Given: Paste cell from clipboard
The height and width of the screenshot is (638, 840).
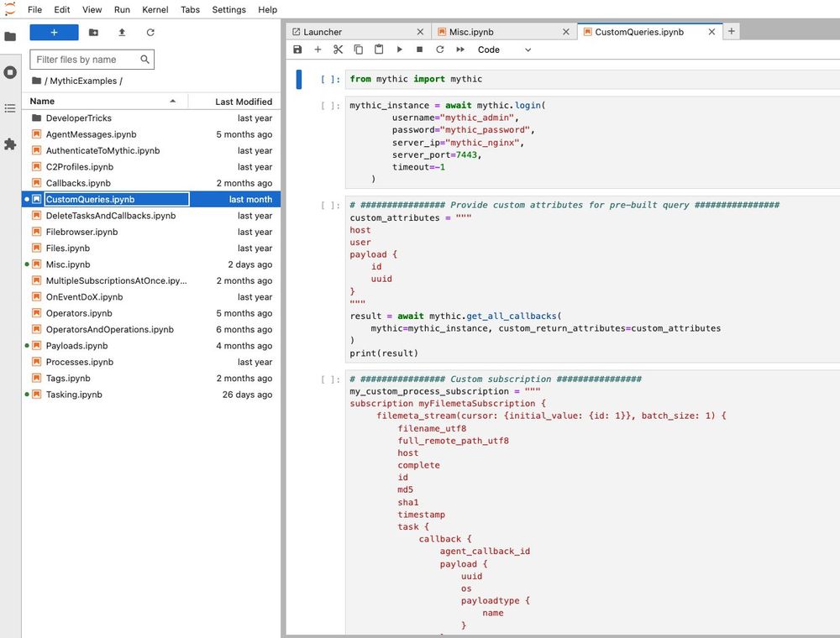Looking at the screenshot, I should 379,50.
